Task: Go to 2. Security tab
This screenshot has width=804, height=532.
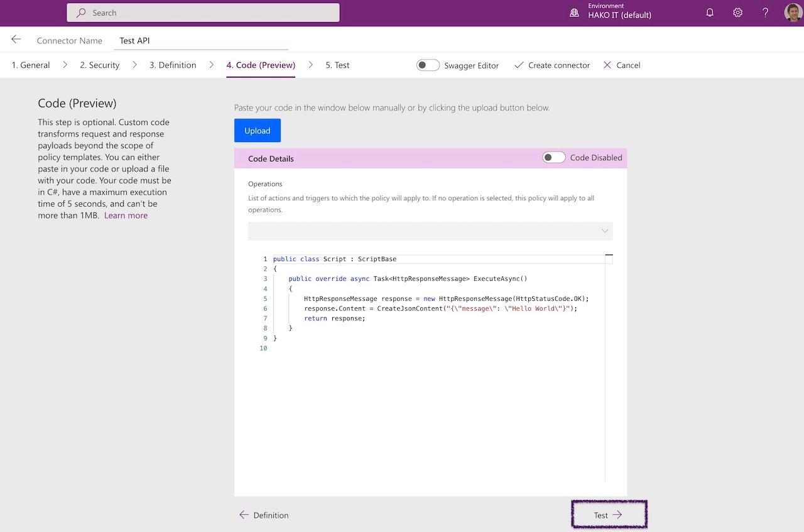Action: pyautogui.click(x=99, y=65)
